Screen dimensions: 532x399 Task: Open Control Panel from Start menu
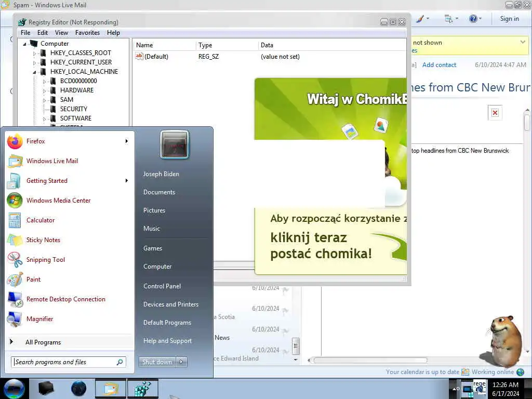point(162,286)
